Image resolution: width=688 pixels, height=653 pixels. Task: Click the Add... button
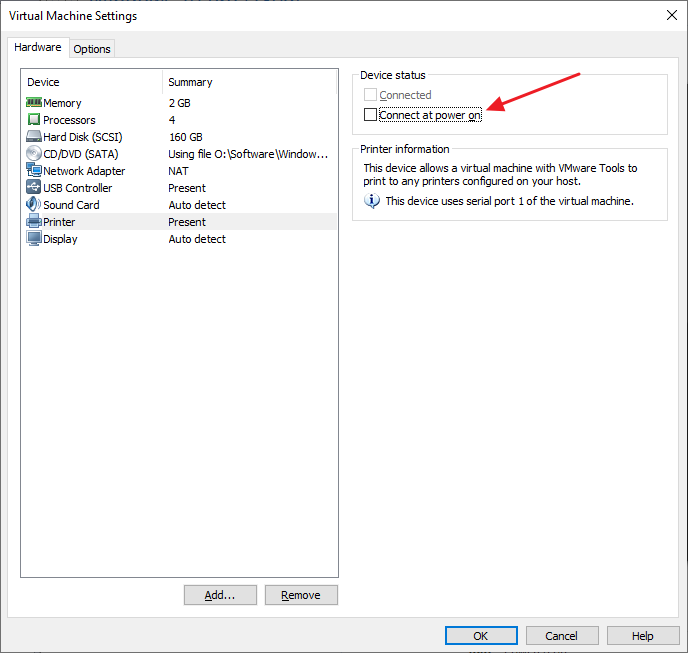click(220, 595)
